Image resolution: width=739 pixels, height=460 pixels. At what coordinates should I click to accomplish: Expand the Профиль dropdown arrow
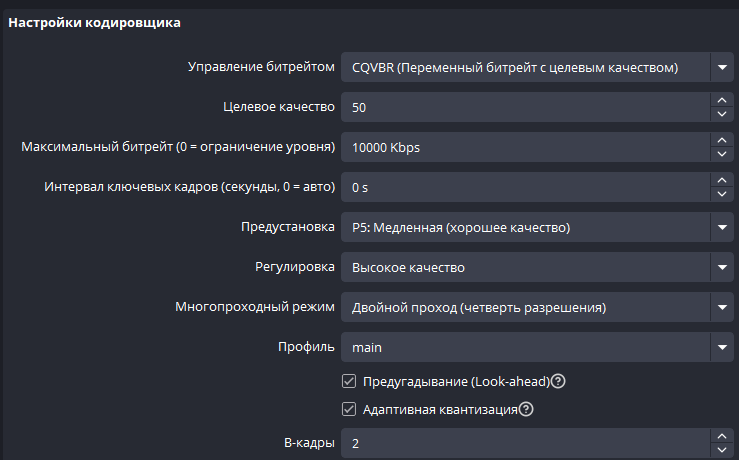point(723,347)
